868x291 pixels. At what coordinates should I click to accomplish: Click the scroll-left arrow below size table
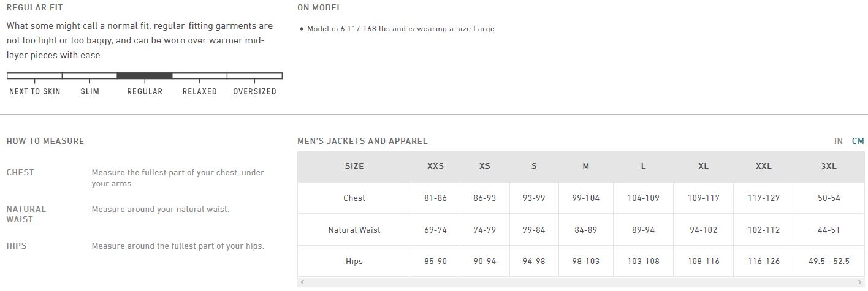click(x=302, y=282)
